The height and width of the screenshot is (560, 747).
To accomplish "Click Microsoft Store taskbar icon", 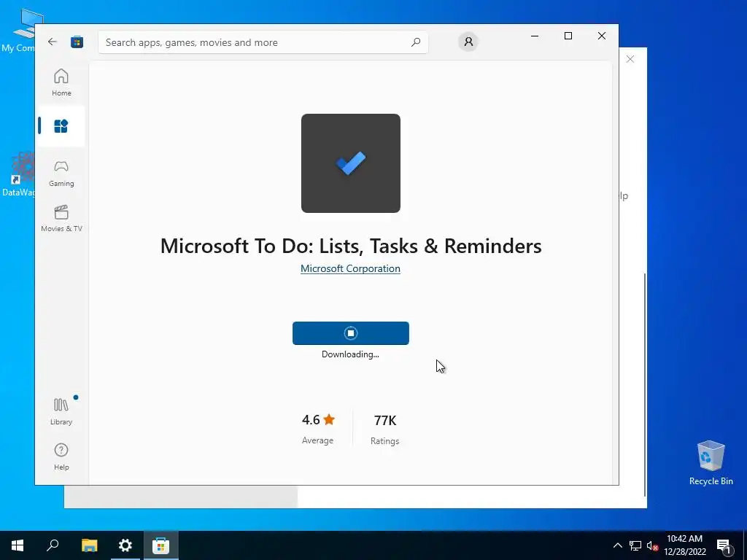I will [161, 545].
